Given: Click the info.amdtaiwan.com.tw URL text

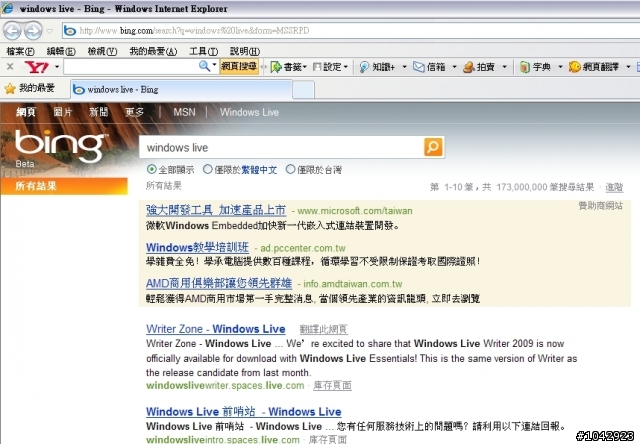Looking at the screenshot, I should point(353,284).
